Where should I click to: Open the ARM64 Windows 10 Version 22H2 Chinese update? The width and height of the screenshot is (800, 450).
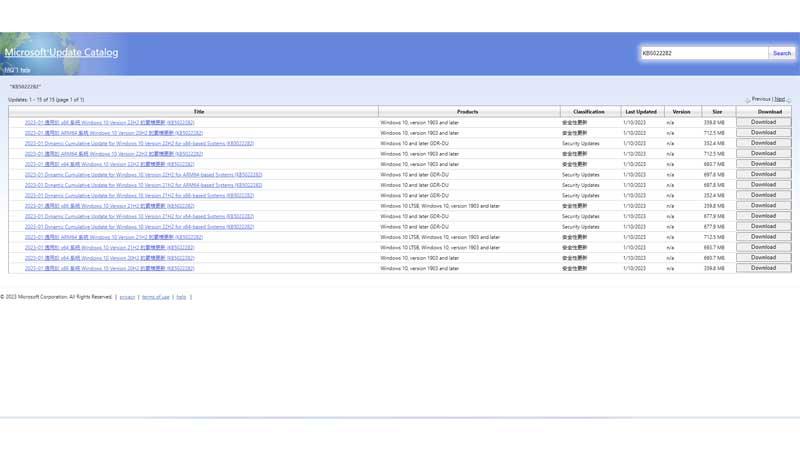113,154
